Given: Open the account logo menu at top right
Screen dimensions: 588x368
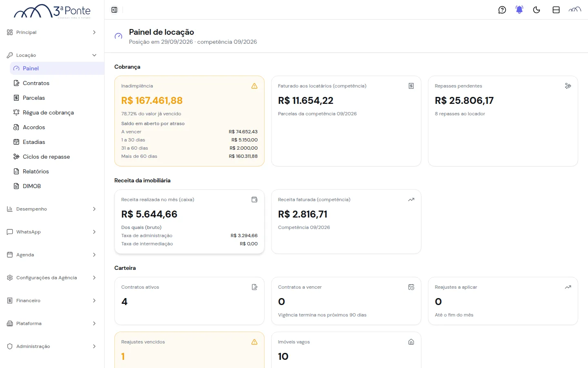Looking at the screenshot, I should point(575,10).
